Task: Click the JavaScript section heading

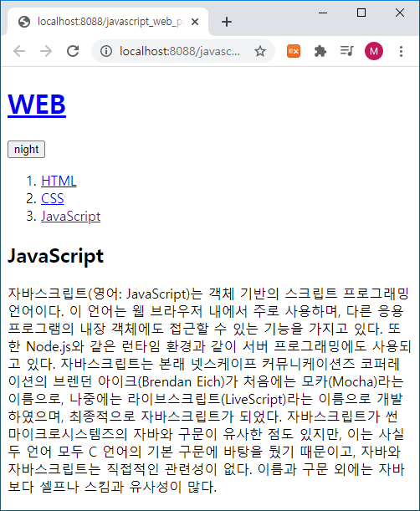Action: pos(55,256)
